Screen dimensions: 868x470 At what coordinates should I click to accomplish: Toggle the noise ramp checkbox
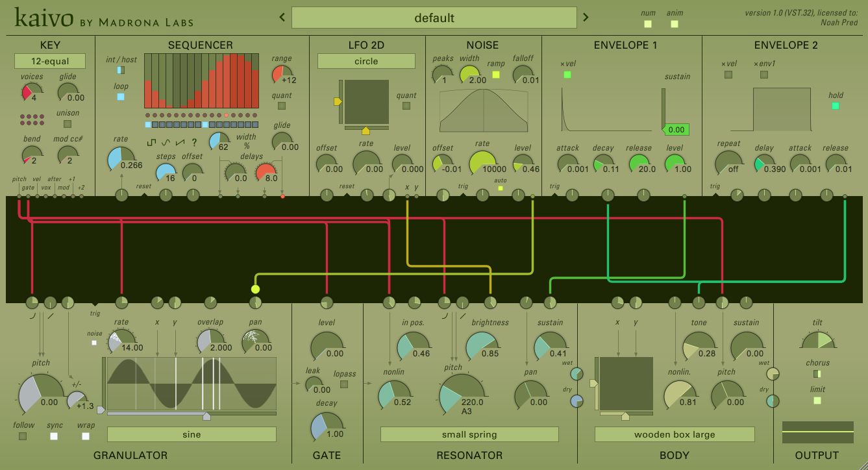pos(496,75)
